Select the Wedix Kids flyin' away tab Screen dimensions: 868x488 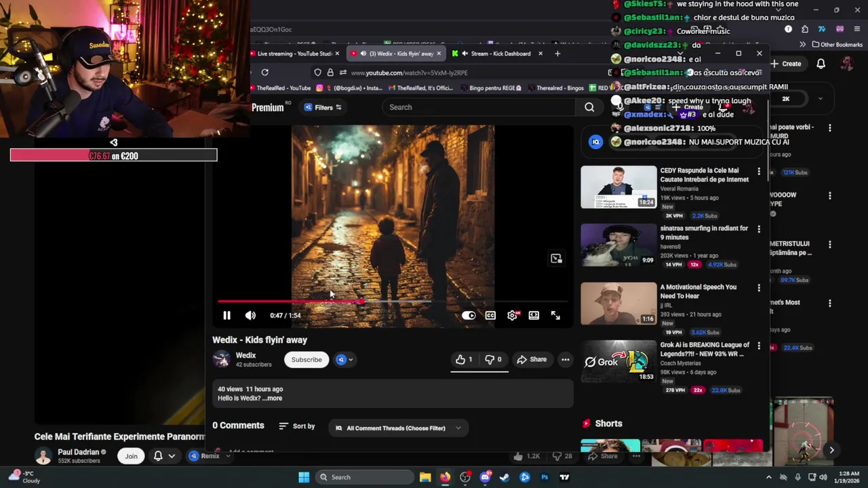click(x=395, y=54)
